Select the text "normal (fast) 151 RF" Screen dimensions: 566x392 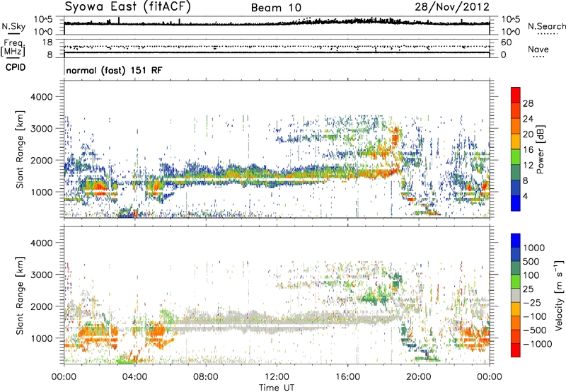click(114, 70)
